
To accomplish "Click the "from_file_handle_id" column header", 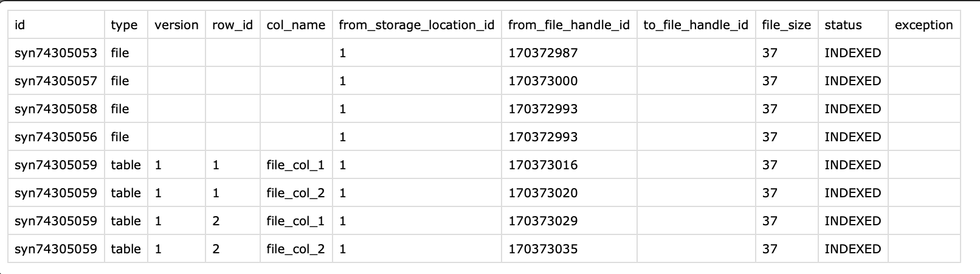I will click(568, 25).
